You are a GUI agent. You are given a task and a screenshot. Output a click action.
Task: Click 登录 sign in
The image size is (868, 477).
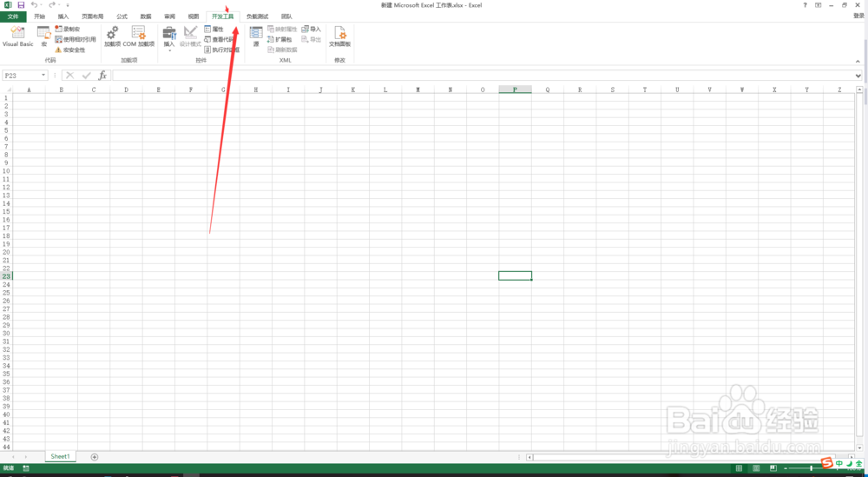[x=858, y=16]
